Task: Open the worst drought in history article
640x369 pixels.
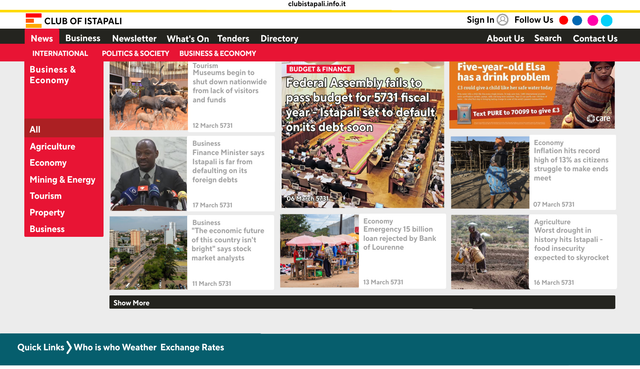Action: tap(571, 244)
